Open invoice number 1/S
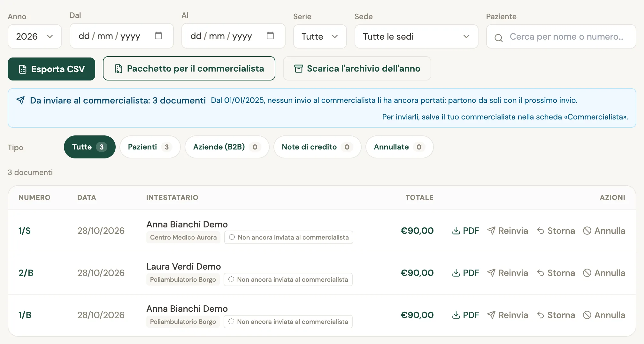This screenshot has width=644, height=344. tap(25, 231)
